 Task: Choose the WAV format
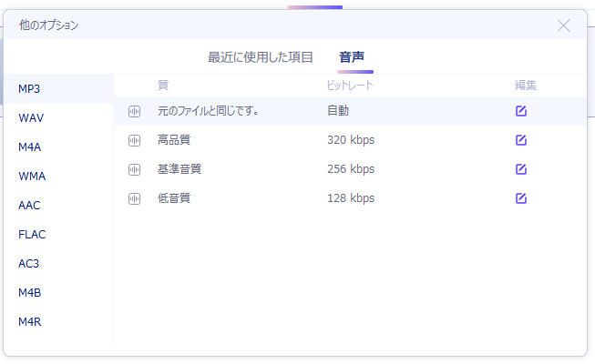(x=59, y=118)
